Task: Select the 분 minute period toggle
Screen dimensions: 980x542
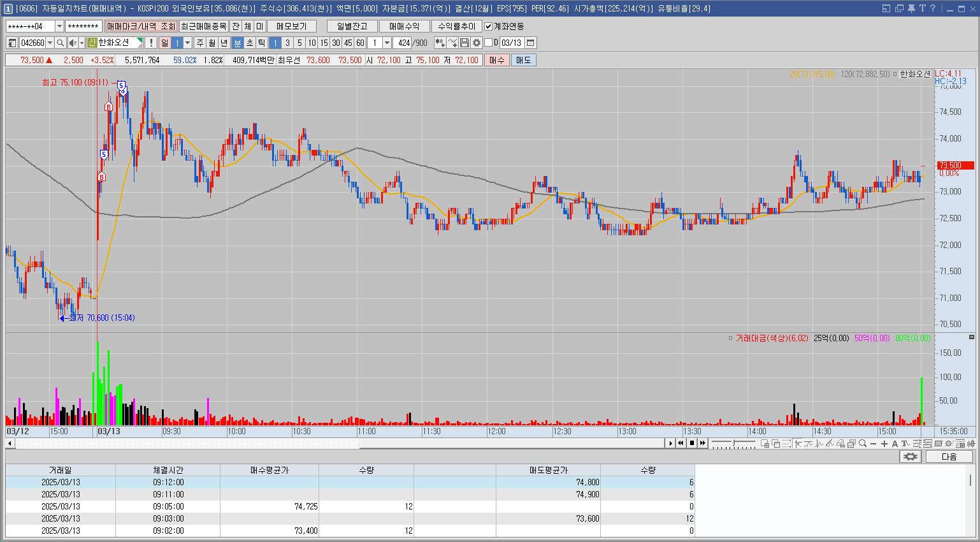Action: (238, 43)
